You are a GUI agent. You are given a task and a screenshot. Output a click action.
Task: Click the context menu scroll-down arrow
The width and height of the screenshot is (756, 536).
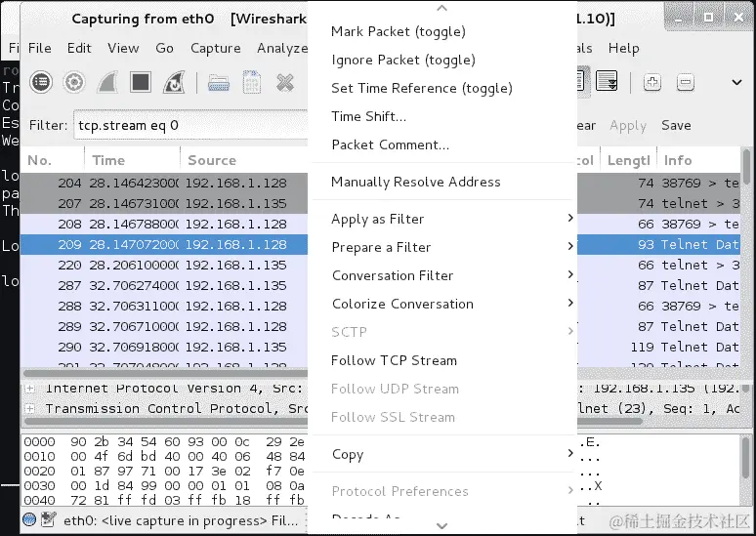(x=441, y=526)
